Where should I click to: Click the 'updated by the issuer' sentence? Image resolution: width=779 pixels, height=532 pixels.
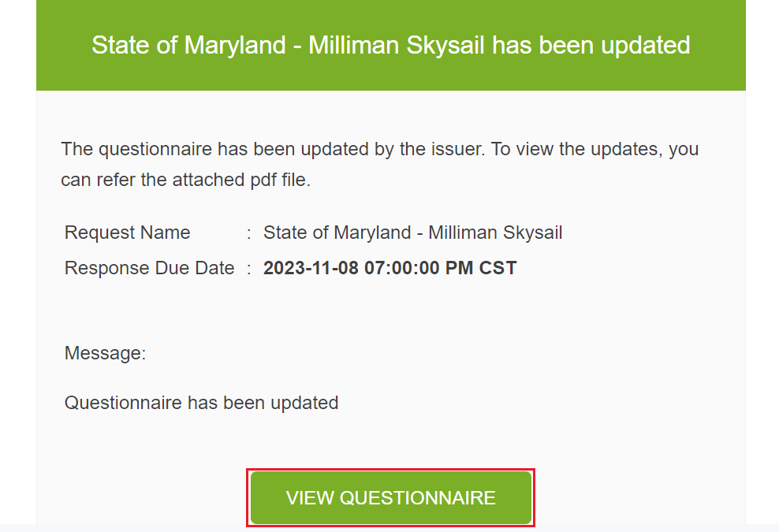click(x=273, y=149)
